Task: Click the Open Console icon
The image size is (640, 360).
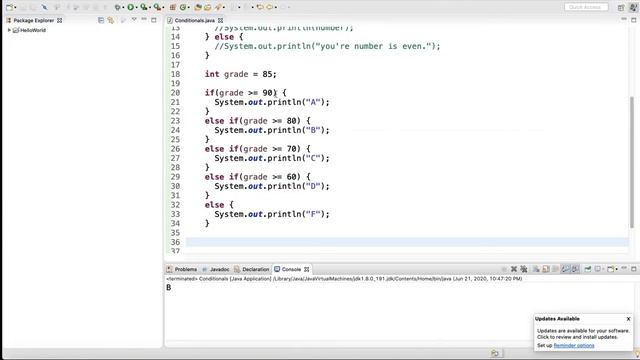Action: (x=611, y=269)
